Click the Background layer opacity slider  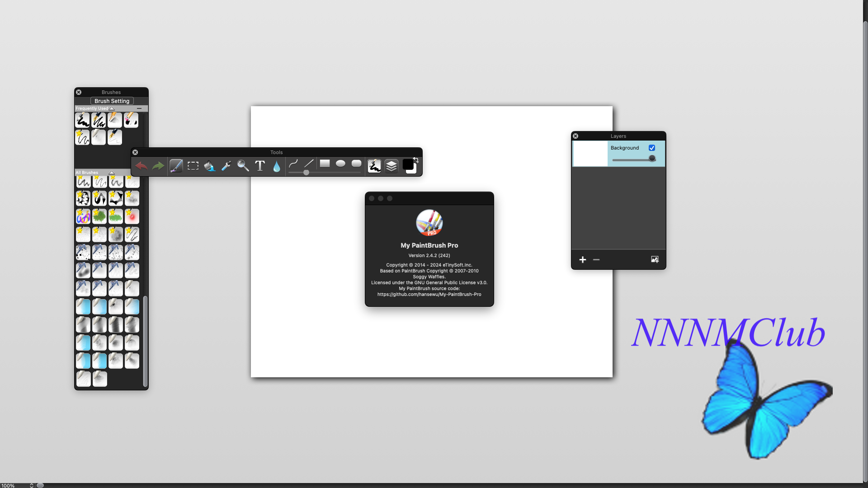pyautogui.click(x=633, y=160)
